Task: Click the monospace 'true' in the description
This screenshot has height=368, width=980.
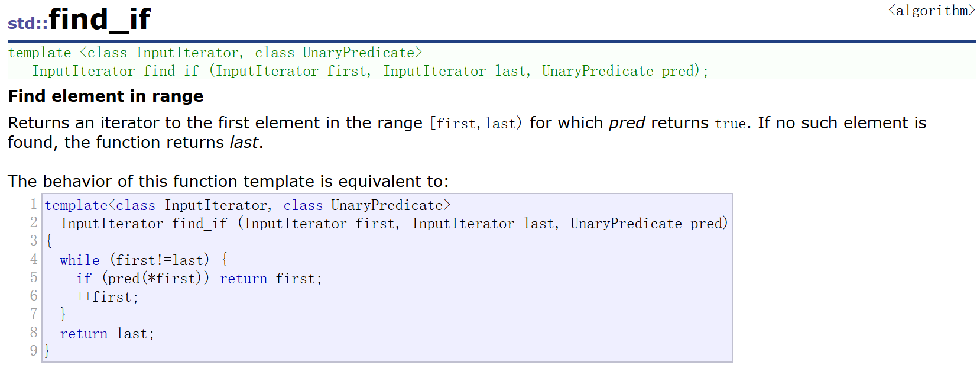Action: click(x=730, y=124)
